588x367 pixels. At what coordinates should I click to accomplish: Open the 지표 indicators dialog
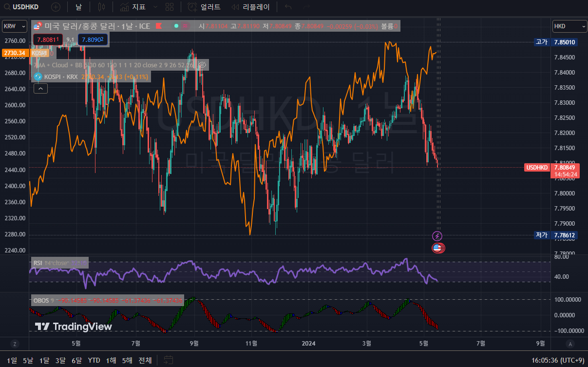[x=133, y=7]
